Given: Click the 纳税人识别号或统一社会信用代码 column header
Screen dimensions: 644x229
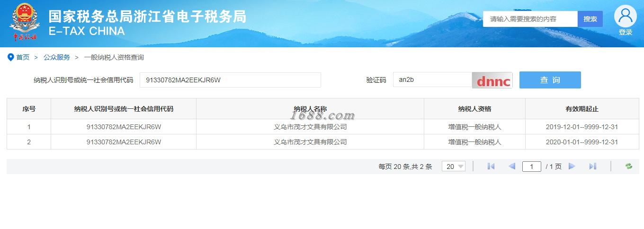Looking at the screenshot, I should (x=124, y=109).
